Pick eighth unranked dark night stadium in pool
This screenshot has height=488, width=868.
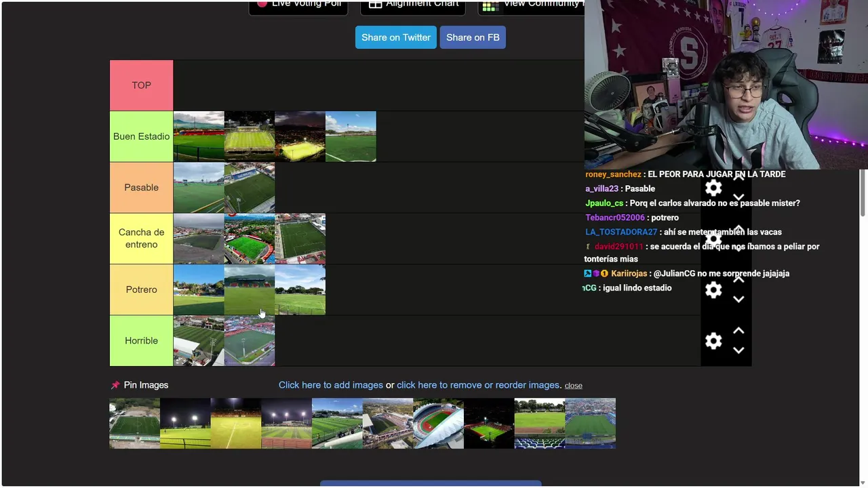coord(489,424)
